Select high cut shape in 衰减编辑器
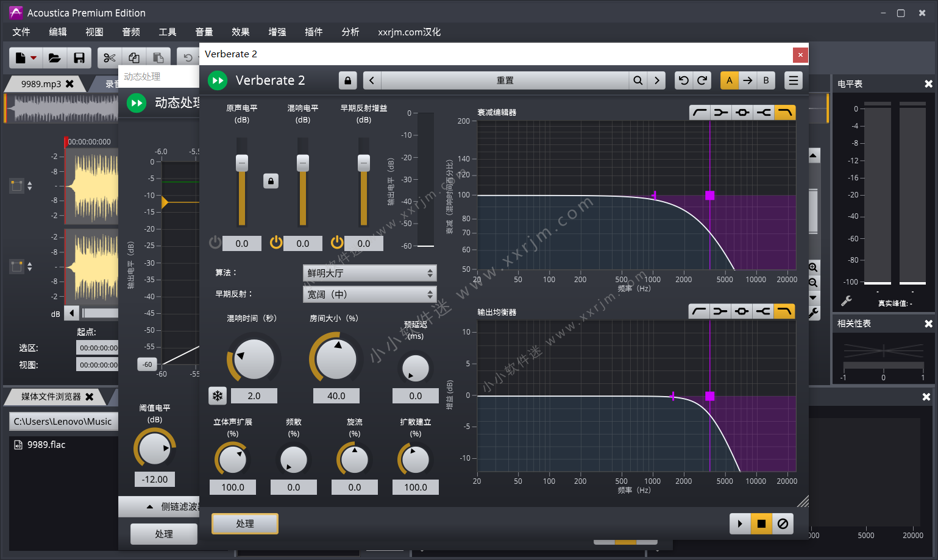 tap(785, 112)
